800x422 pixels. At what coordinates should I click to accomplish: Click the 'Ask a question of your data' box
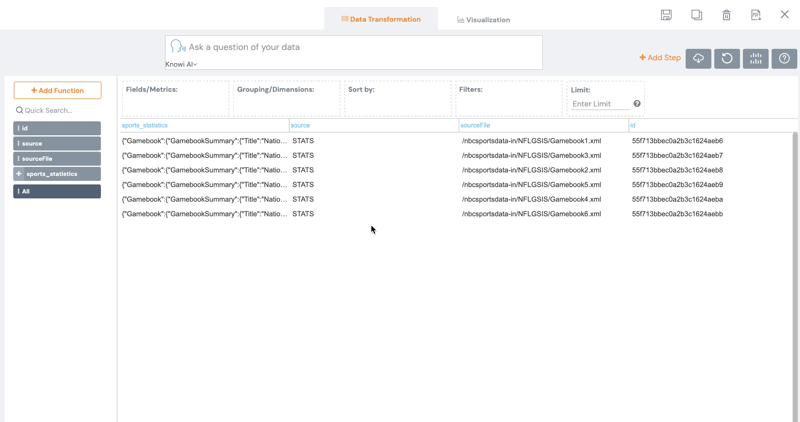tap(360, 47)
